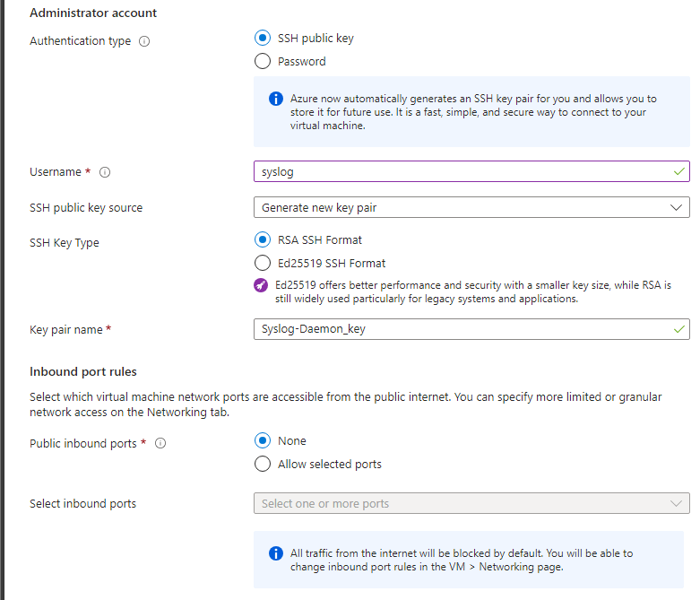Click blue info icon in SSH key pair notice
This screenshot has width=700, height=600.
coord(276,99)
